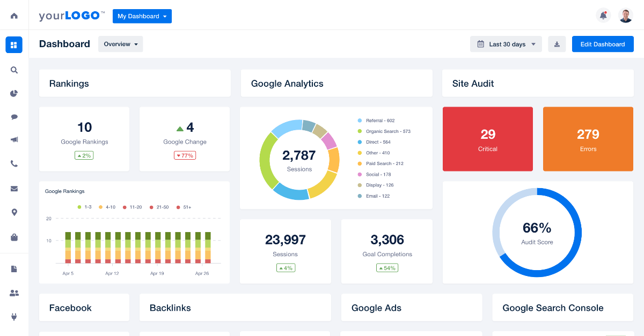Open the shopping bag sidebar icon
This screenshot has height=336, width=644.
point(14,237)
